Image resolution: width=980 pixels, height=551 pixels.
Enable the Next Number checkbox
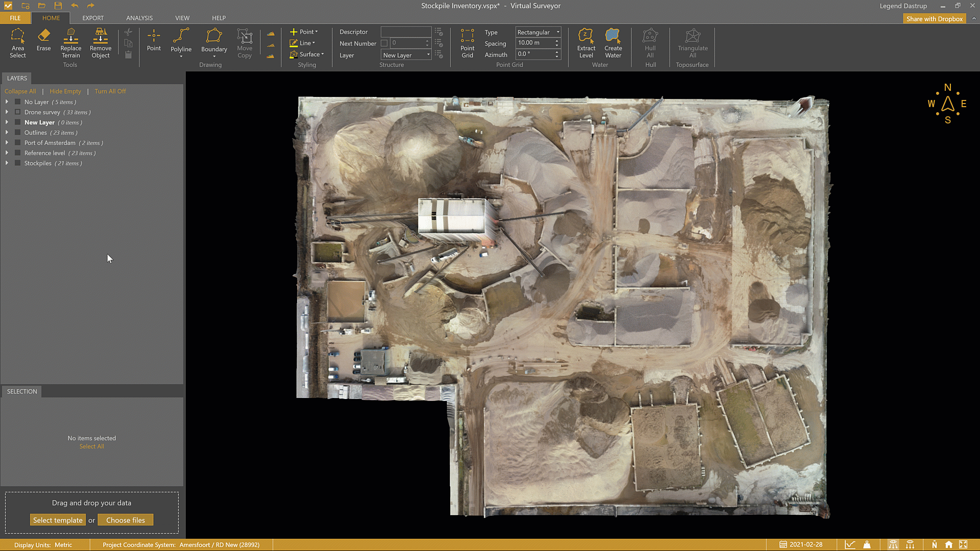[x=384, y=43]
